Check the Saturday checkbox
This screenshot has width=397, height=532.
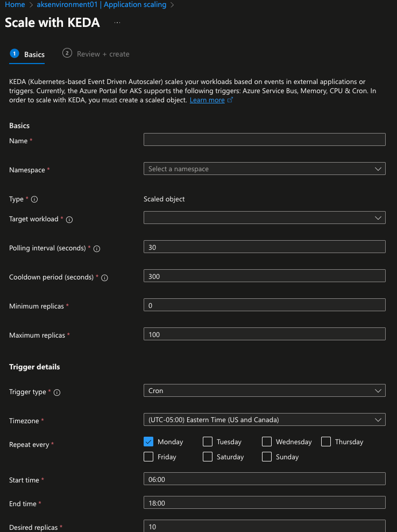[x=208, y=457]
